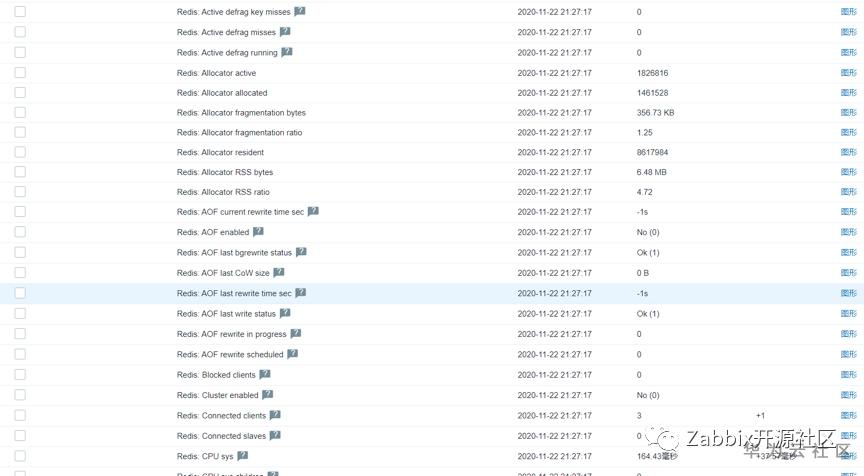Check the AOF enabled row
This screenshot has width=864, height=476.
[20, 232]
